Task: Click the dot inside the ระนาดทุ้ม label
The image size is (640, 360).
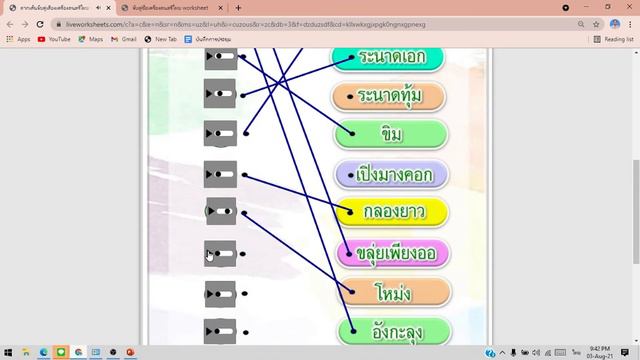Action: click(x=350, y=97)
